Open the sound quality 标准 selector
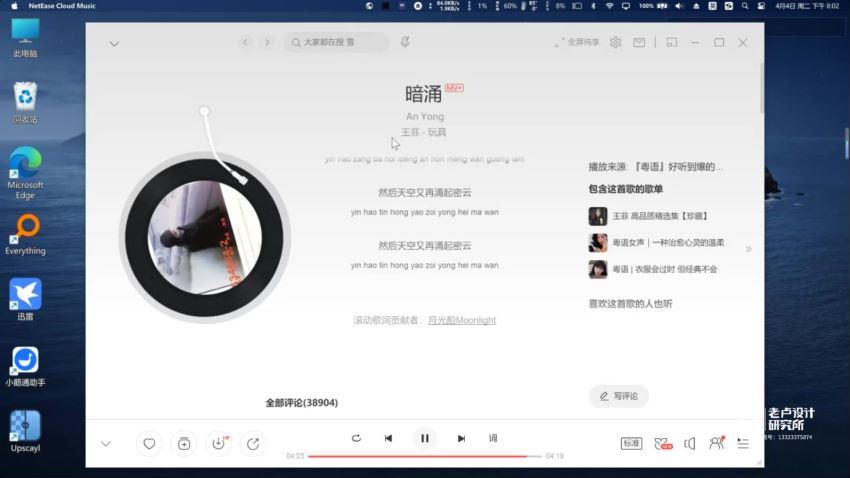The width and height of the screenshot is (850, 478). pyautogui.click(x=632, y=443)
